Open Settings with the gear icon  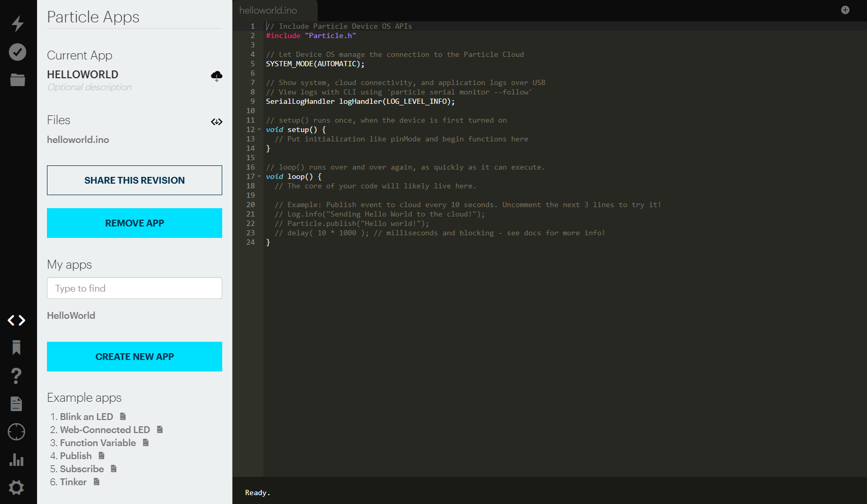click(16, 487)
